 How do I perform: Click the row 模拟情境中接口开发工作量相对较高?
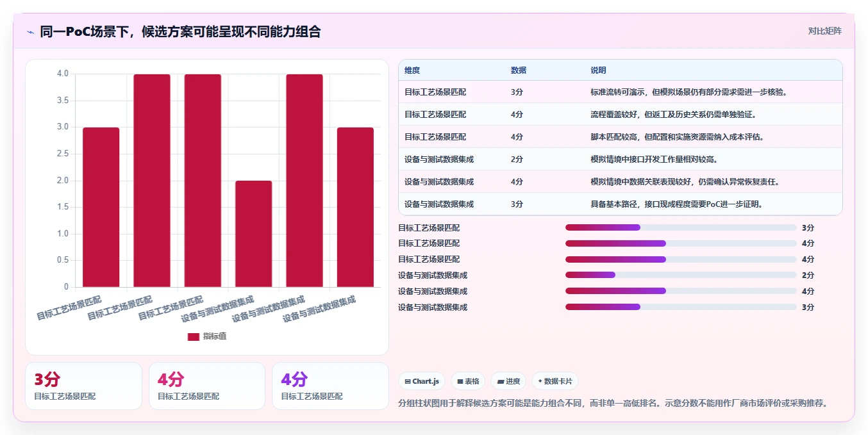coord(620,160)
